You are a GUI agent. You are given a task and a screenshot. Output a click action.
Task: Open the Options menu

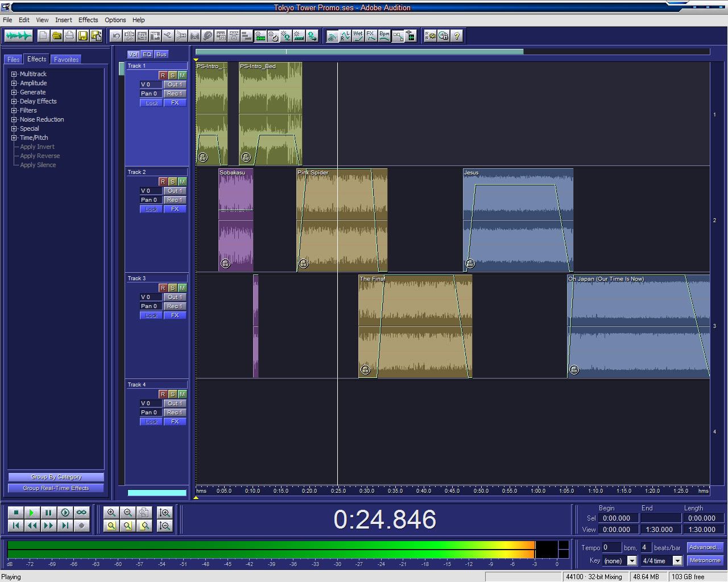click(115, 19)
